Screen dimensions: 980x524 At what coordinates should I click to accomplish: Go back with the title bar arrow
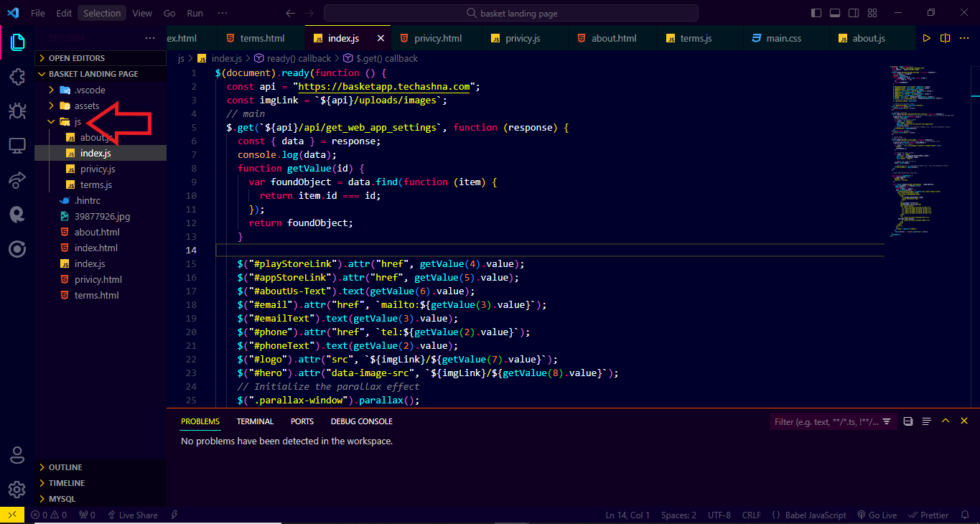point(290,13)
